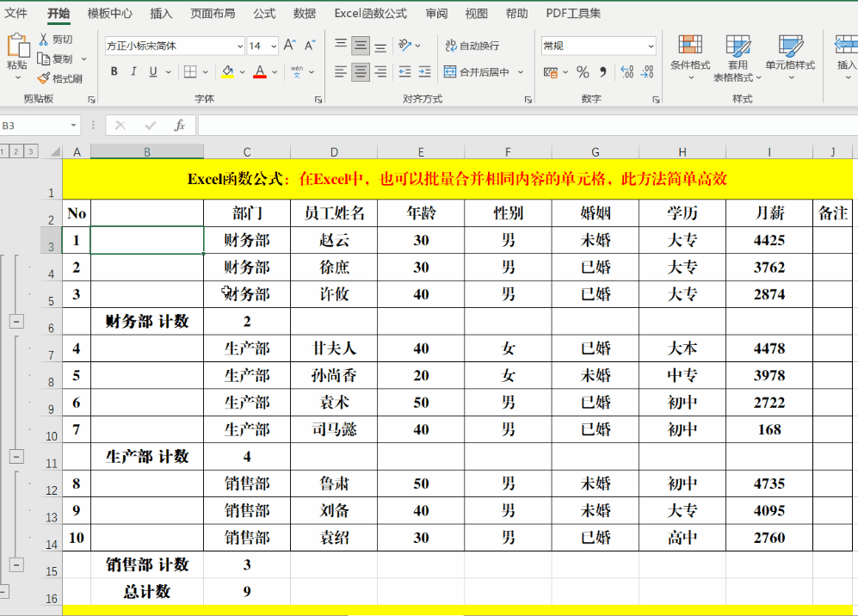This screenshot has width=858, height=616.
Task: Show outline level 2
Action: tap(16, 151)
